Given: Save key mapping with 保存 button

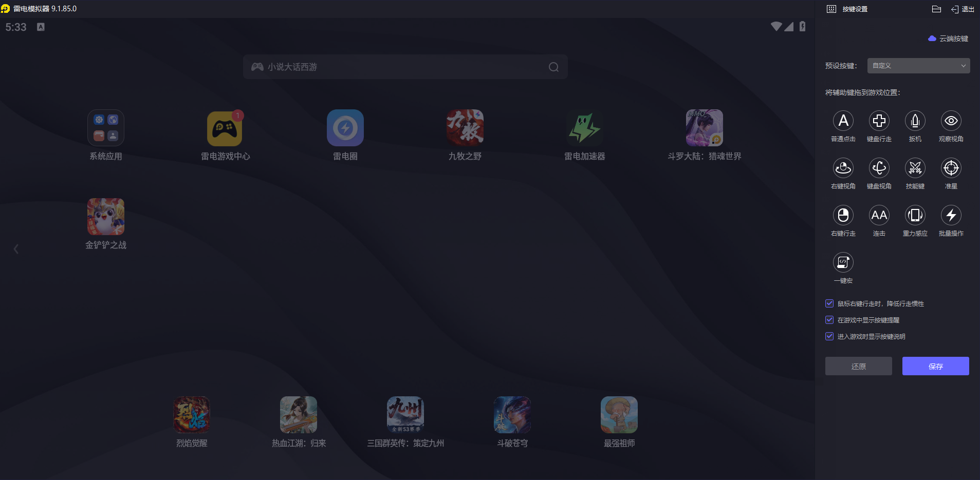Looking at the screenshot, I should (x=936, y=366).
